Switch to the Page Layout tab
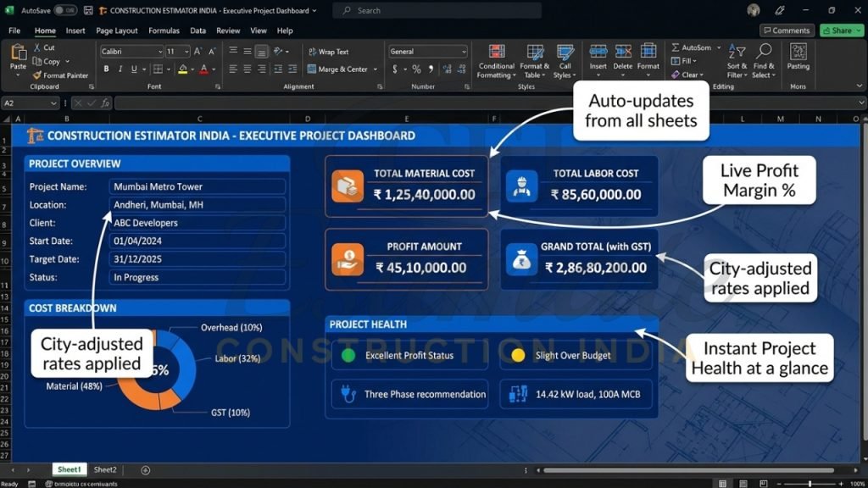868x488 pixels. click(x=117, y=30)
